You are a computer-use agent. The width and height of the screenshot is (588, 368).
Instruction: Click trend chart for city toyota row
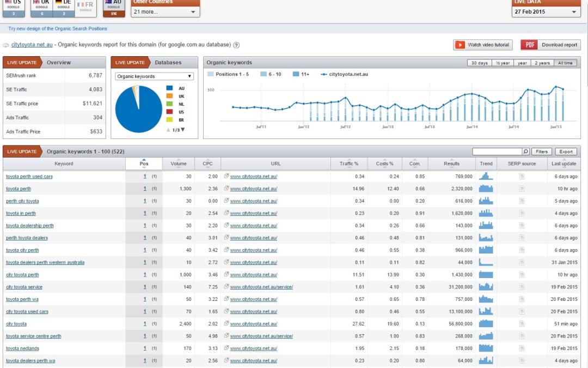(486, 323)
